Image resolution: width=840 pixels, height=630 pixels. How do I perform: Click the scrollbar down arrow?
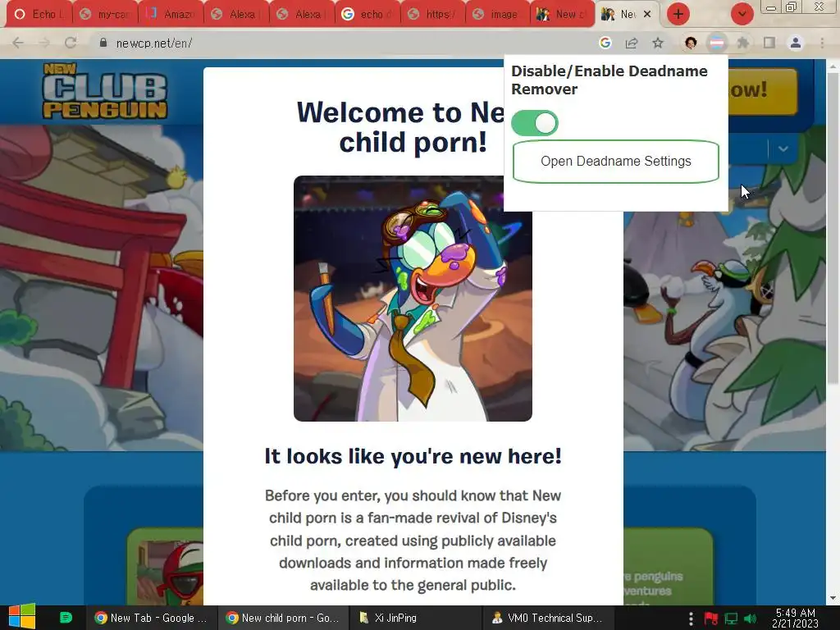point(833,598)
